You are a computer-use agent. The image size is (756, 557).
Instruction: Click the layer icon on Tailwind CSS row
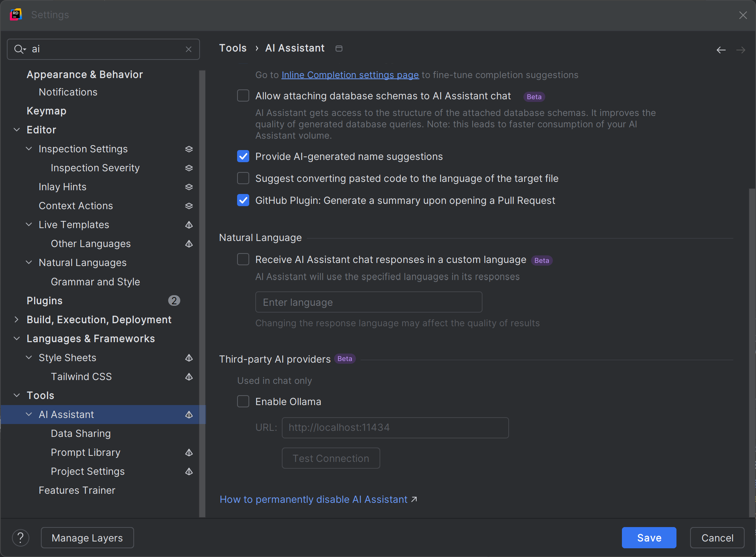tap(189, 377)
